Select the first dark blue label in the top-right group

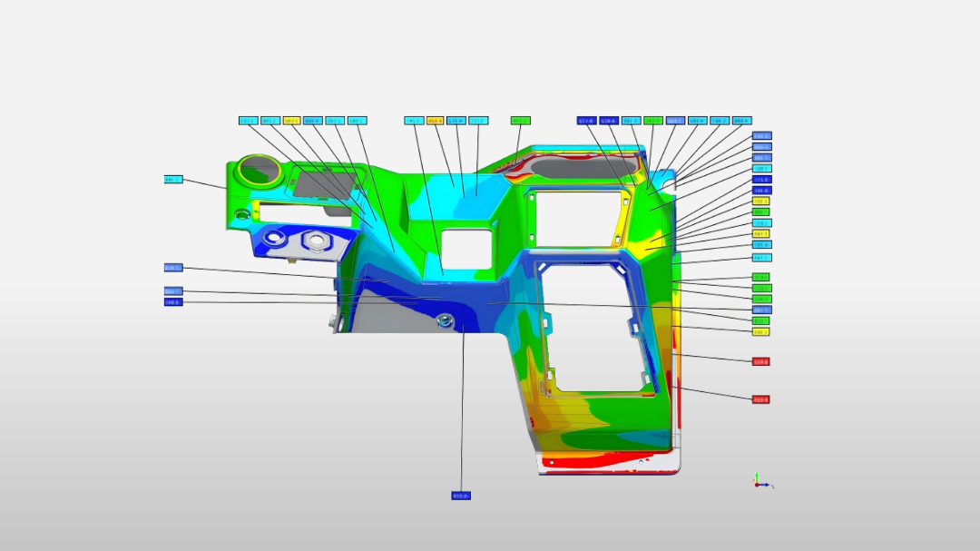point(586,120)
